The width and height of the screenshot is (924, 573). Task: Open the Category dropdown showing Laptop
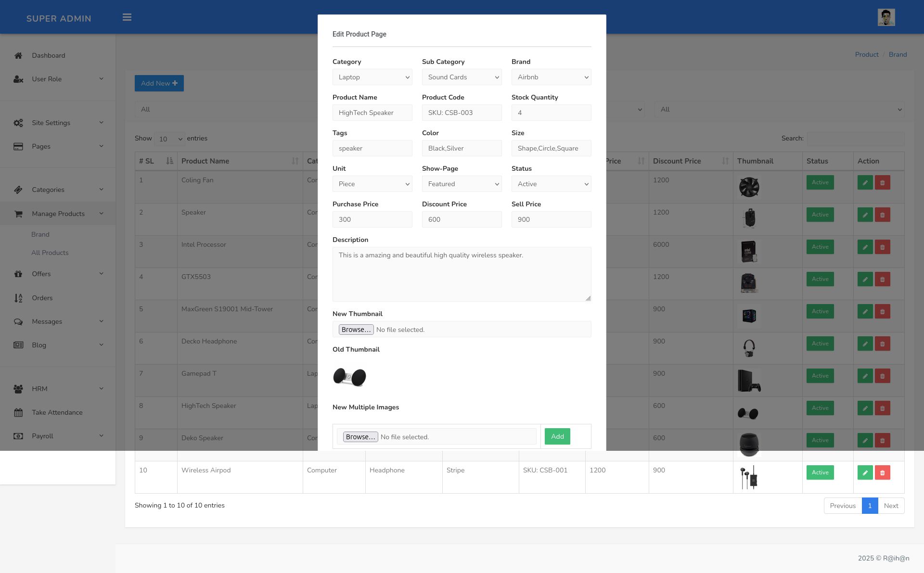[x=372, y=77]
